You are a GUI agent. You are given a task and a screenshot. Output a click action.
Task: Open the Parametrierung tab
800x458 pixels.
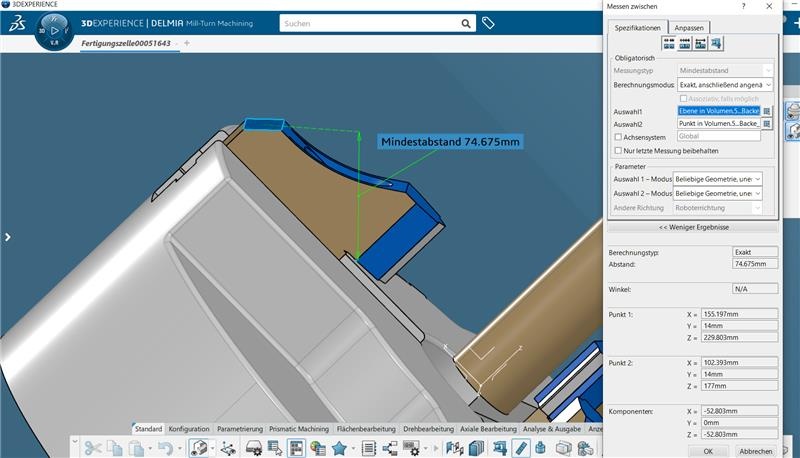[x=240, y=429]
